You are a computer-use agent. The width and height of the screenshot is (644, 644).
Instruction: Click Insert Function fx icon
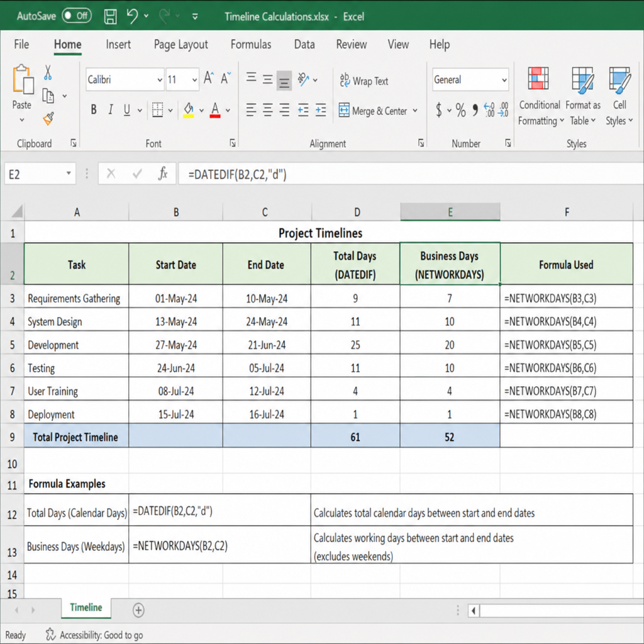pos(163,174)
